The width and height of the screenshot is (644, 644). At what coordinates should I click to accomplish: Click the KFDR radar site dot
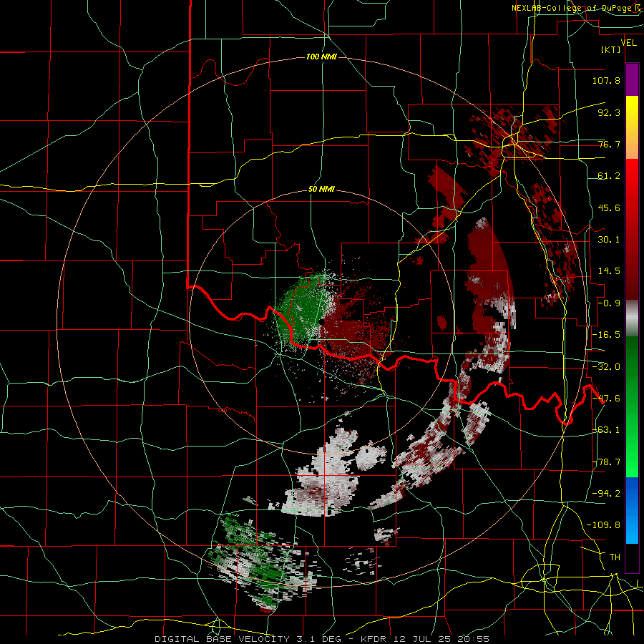[x=321, y=321]
